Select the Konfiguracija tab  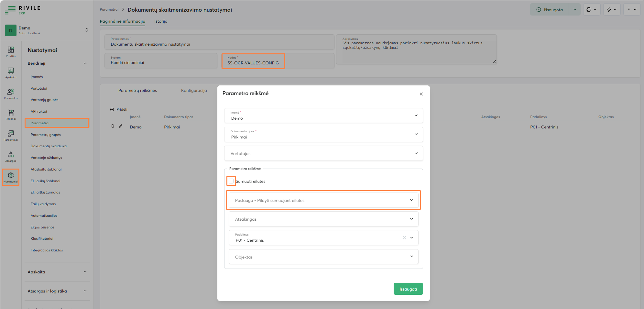(x=194, y=91)
